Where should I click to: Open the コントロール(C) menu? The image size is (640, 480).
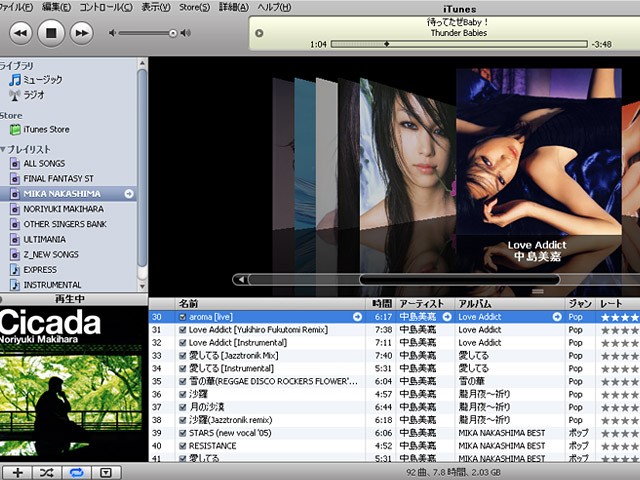106,7
